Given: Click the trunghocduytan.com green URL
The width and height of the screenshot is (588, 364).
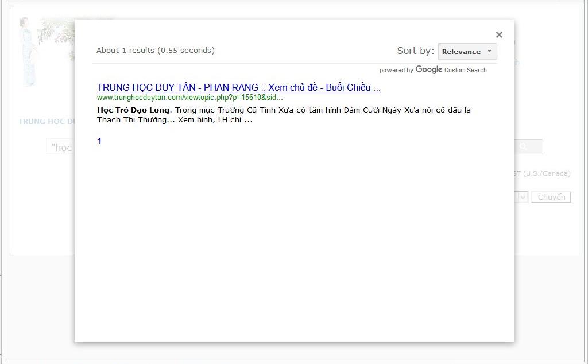Looking at the screenshot, I should click(x=190, y=98).
